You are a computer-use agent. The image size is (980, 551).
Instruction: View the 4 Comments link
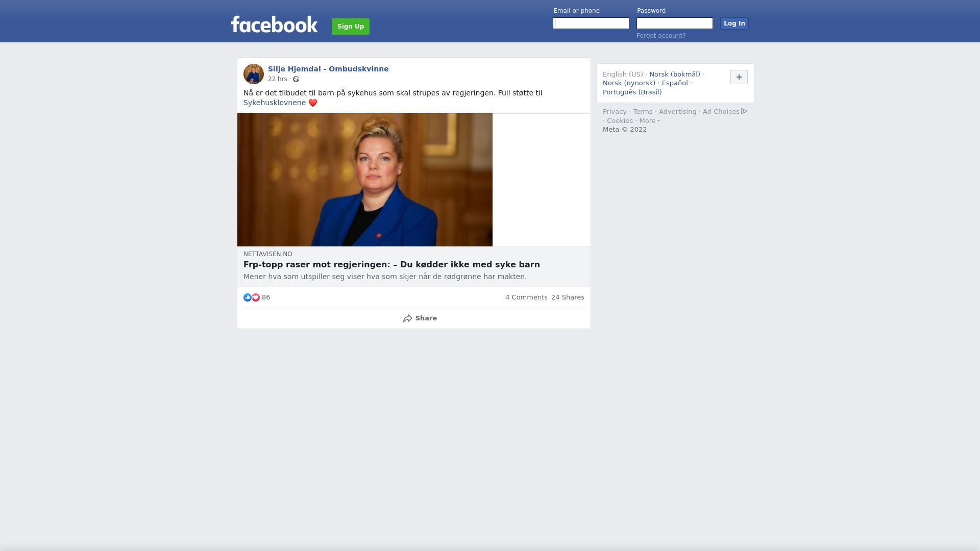pos(526,297)
